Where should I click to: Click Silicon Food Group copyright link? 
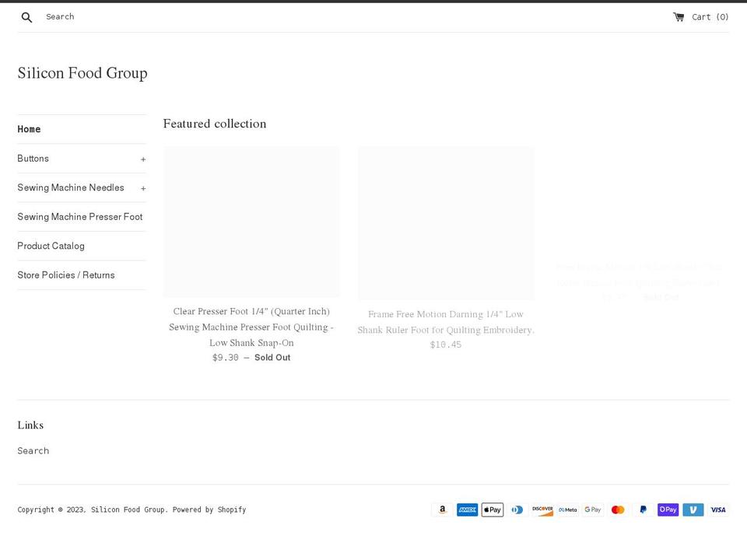point(128,509)
